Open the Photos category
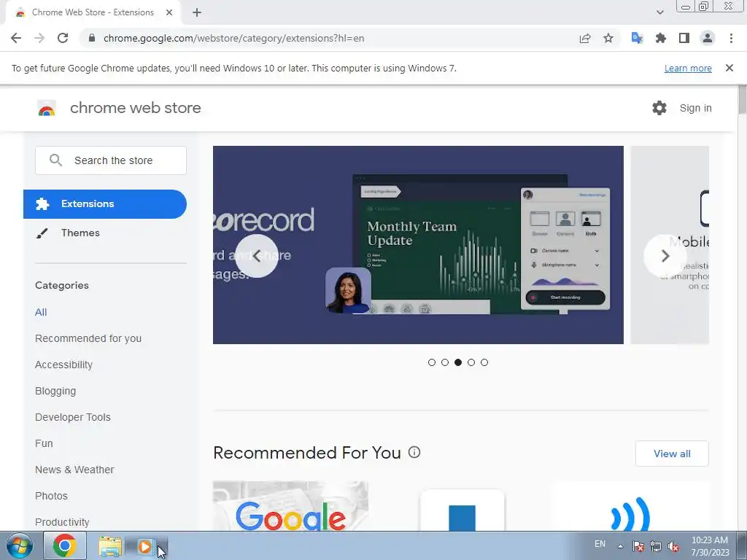The height and width of the screenshot is (560, 747). pyautogui.click(x=52, y=496)
